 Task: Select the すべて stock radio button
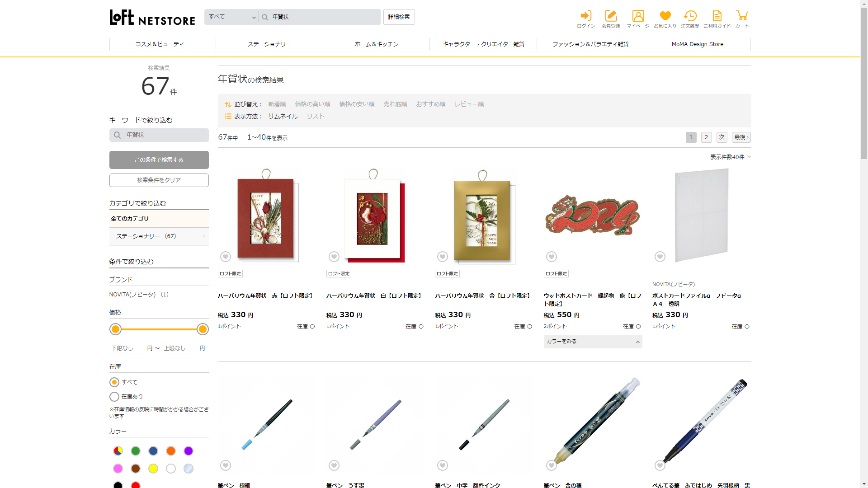pos(114,382)
